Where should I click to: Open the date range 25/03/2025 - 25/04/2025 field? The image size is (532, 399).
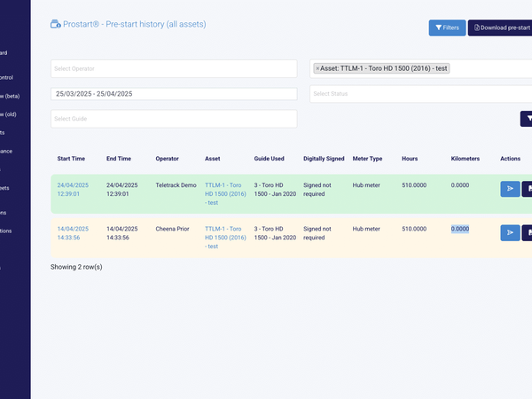pyautogui.click(x=174, y=94)
